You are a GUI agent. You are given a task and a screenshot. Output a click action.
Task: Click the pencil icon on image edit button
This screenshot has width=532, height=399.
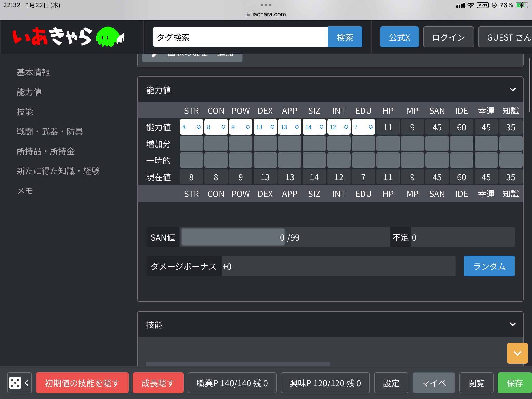click(155, 55)
